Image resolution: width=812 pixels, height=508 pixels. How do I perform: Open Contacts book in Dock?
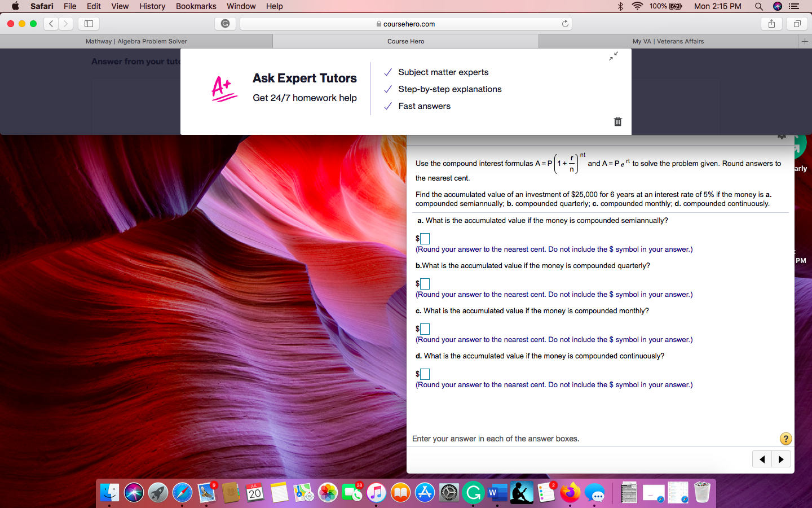231,493
